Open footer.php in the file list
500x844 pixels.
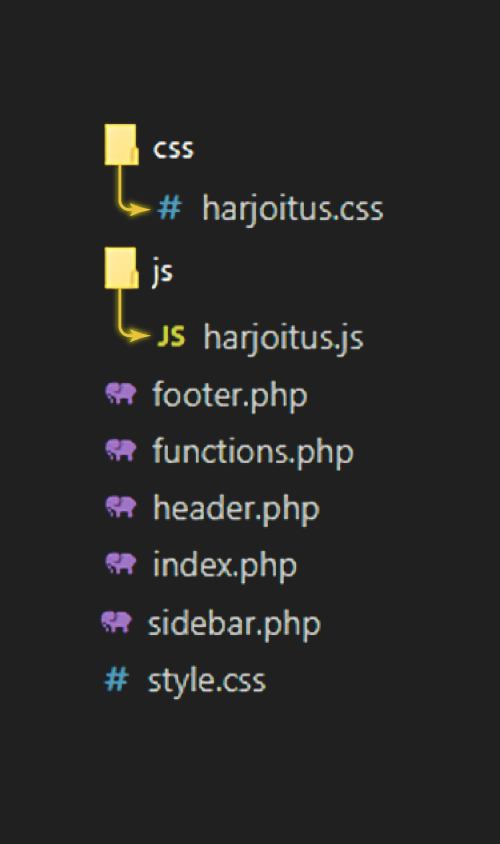(x=230, y=396)
